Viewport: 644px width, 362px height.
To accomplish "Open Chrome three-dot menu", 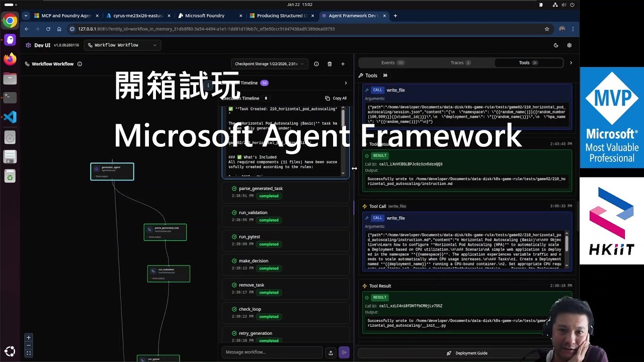I will click(x=573, y=29).
